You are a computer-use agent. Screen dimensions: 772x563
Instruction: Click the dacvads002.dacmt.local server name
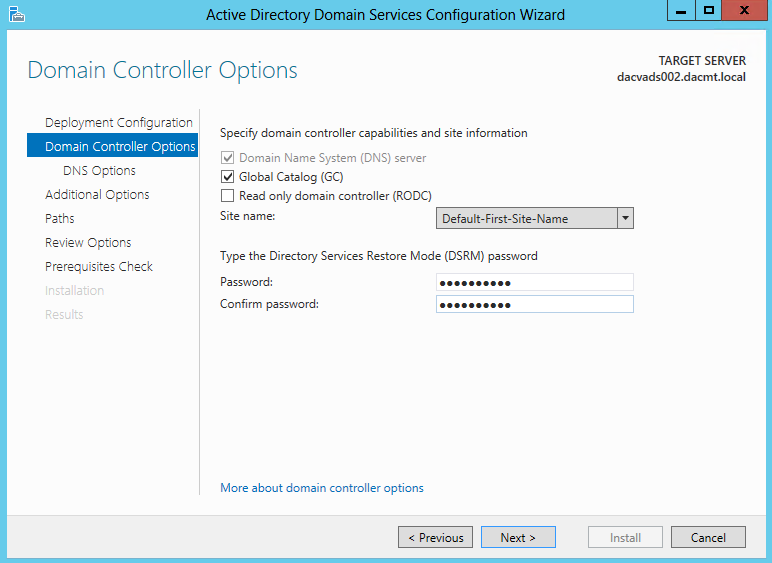click(x=681, y=77)
